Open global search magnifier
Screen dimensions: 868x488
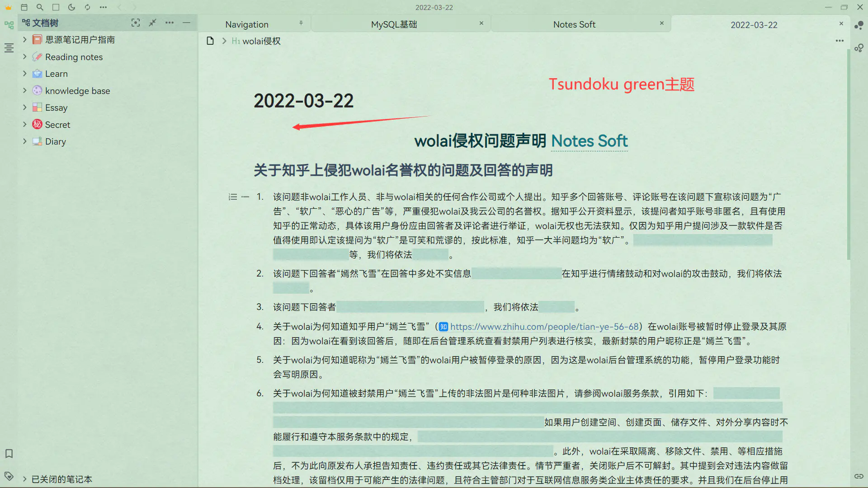pos(40,7)
